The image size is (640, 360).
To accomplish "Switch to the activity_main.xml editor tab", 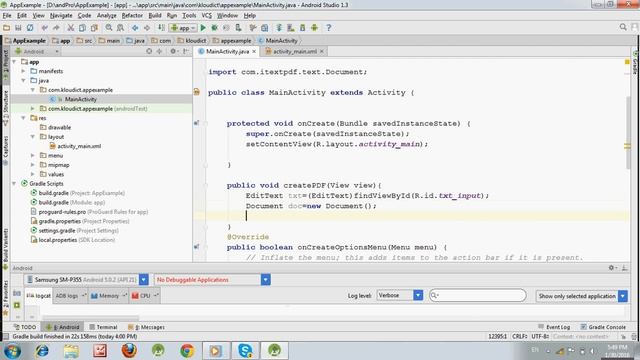I will tap(295, 51).
